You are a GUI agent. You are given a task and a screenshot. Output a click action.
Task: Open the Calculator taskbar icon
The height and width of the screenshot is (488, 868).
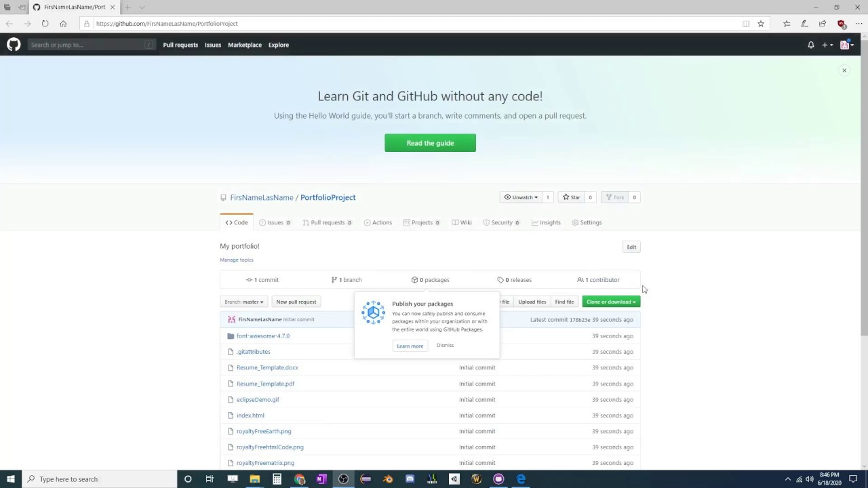pyautogui.click(x=277, y=479)
